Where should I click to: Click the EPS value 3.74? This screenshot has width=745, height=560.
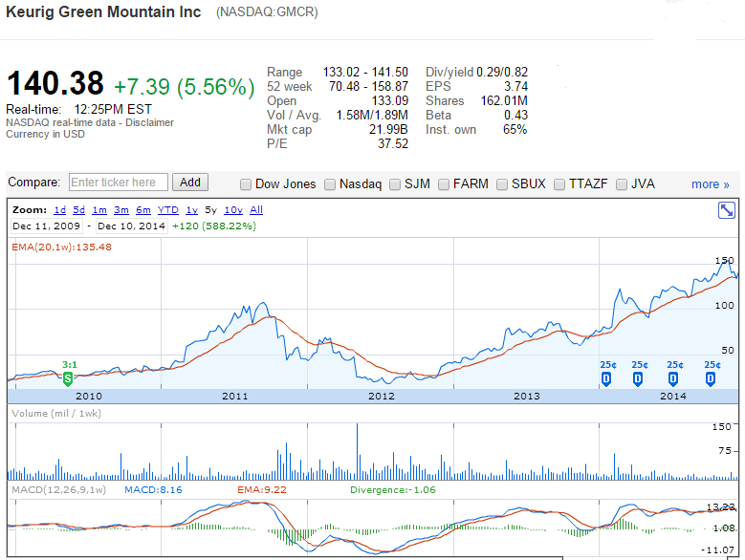point(516,86)
